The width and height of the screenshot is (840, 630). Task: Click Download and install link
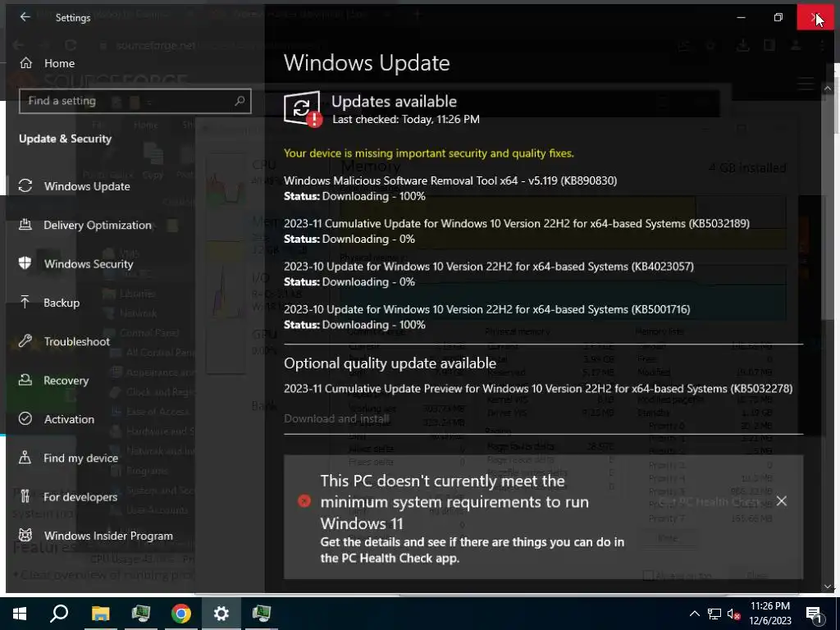336,418
